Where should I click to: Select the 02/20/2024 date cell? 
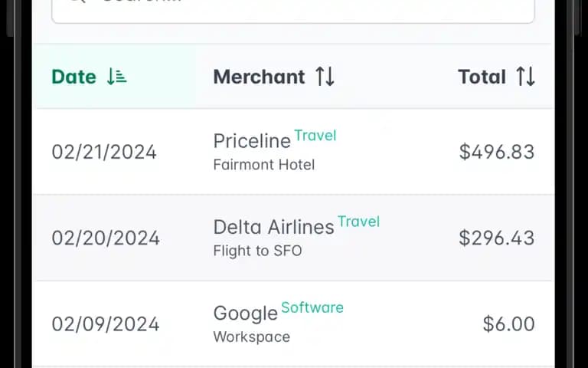pos(106,238)
